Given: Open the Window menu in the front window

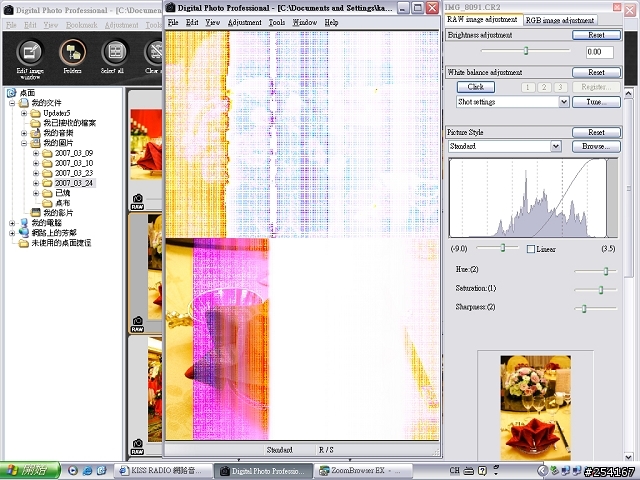Looking at the screenshot, I should tap(304, 22).
